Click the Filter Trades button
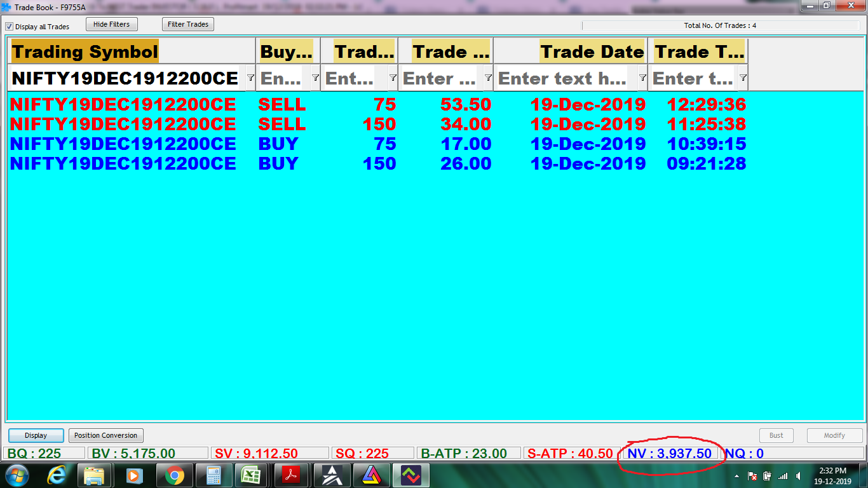 tap(187, 25)
